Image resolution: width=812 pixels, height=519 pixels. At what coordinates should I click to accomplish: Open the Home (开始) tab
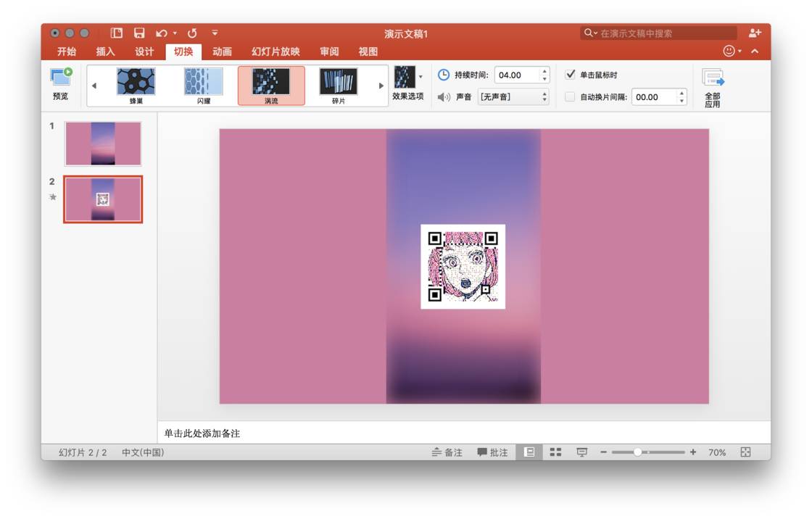tap(66, 51)
